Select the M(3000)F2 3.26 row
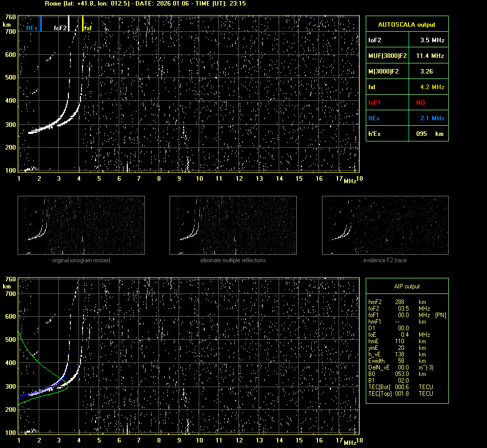The height and width of the screenshot is (448, 487). [x=407, y=71]
